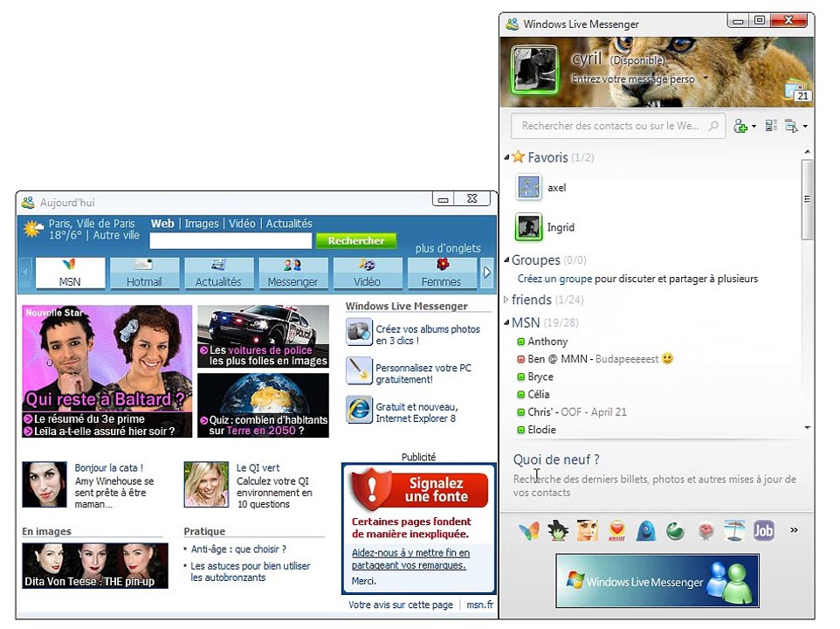
Task: Click the spiky-haired character tab icon
Action: point(558,530)
